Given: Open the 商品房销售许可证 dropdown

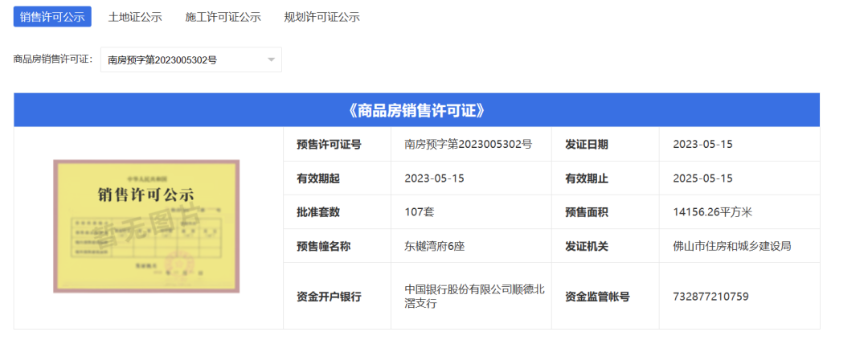Looking at the screenshot, I should pyautogui.click(x=191, y=59).
